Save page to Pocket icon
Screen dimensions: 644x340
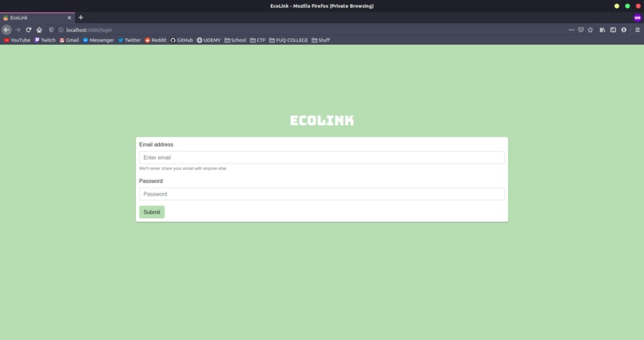click(x=581, y=30)
